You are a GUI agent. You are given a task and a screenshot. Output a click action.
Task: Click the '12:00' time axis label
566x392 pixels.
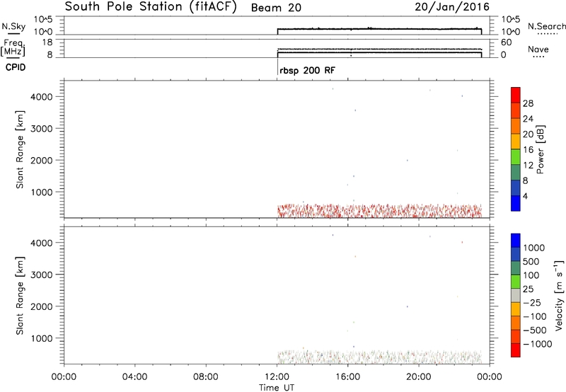277,376
